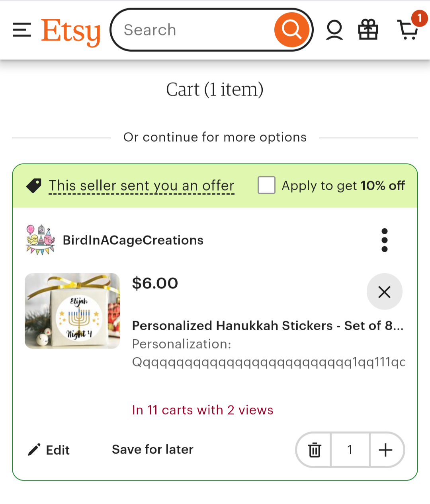Open the three-dot shop options menu

384,240
